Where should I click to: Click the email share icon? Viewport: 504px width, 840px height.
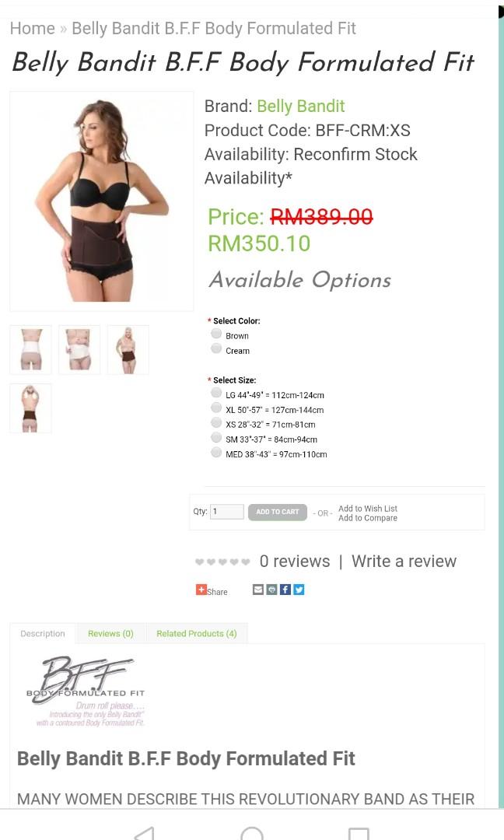point(258,590)
